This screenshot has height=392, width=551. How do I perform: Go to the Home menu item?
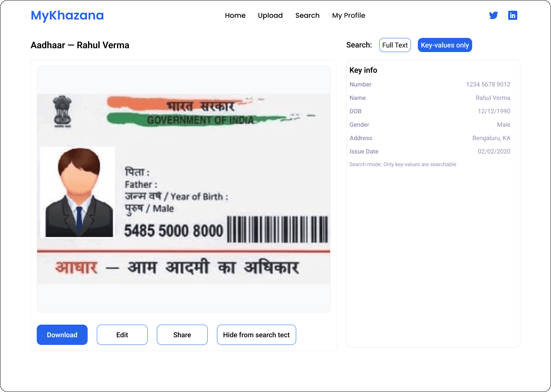(x=235, y=15)
